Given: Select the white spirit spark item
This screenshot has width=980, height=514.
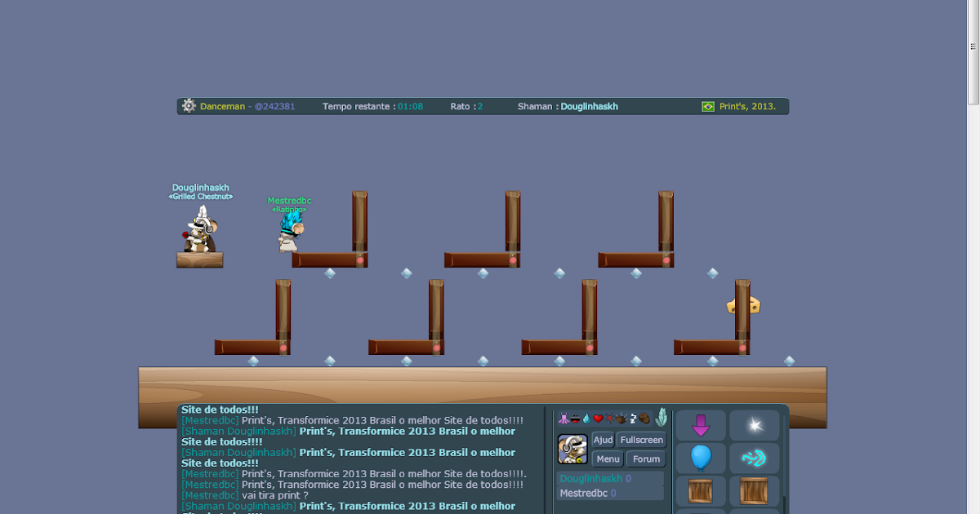Looking at the screenshot, I should tap(754, 426).
